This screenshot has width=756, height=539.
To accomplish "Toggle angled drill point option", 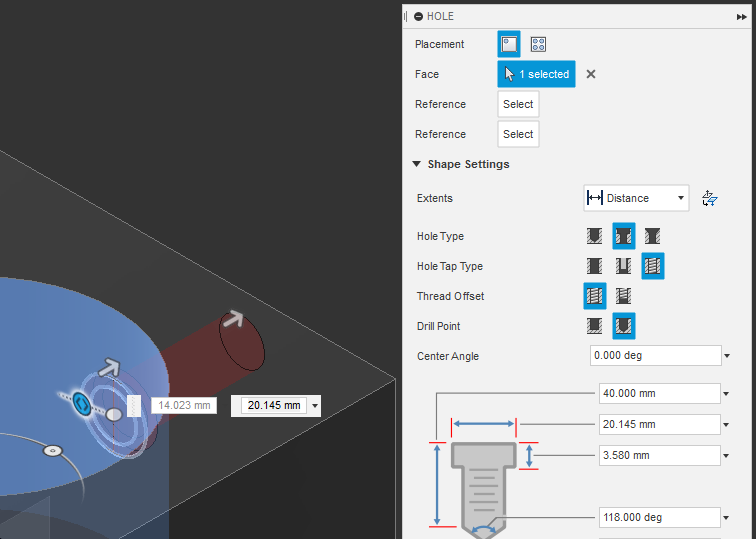I will pos(624,326).
